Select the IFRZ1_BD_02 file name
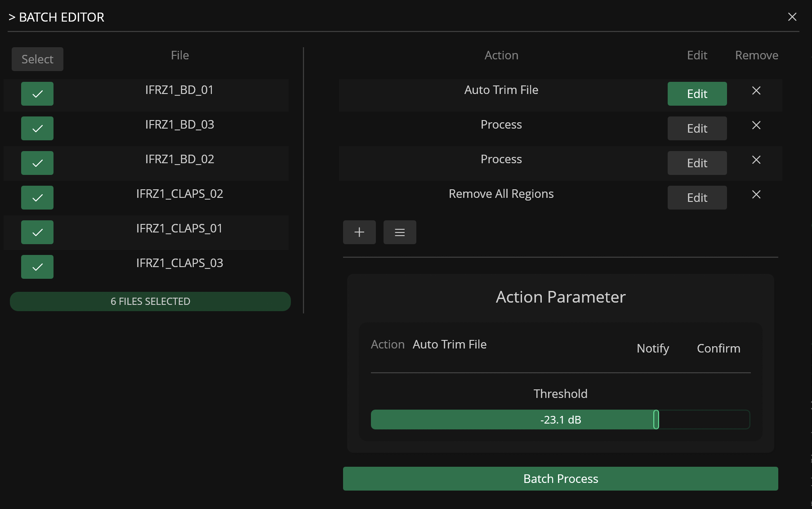Screen dimensions: 812x509 tap(179, 159)
